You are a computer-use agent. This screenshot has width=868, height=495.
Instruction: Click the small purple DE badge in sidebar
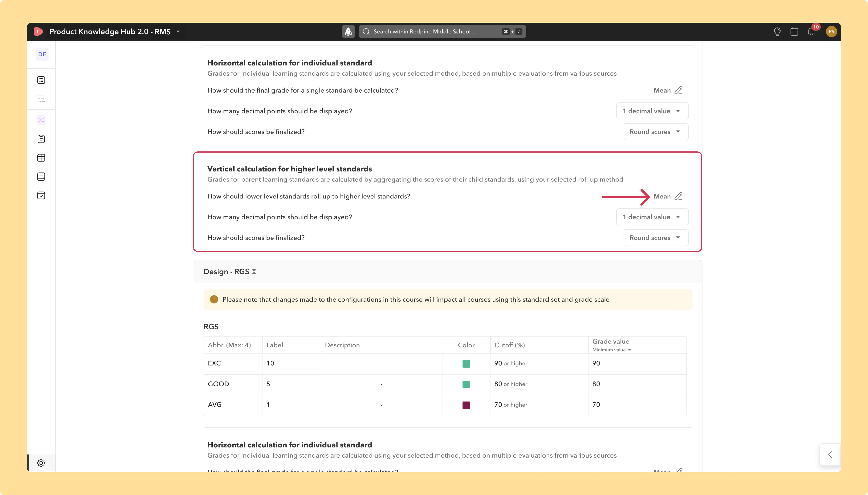coord(41,120)
